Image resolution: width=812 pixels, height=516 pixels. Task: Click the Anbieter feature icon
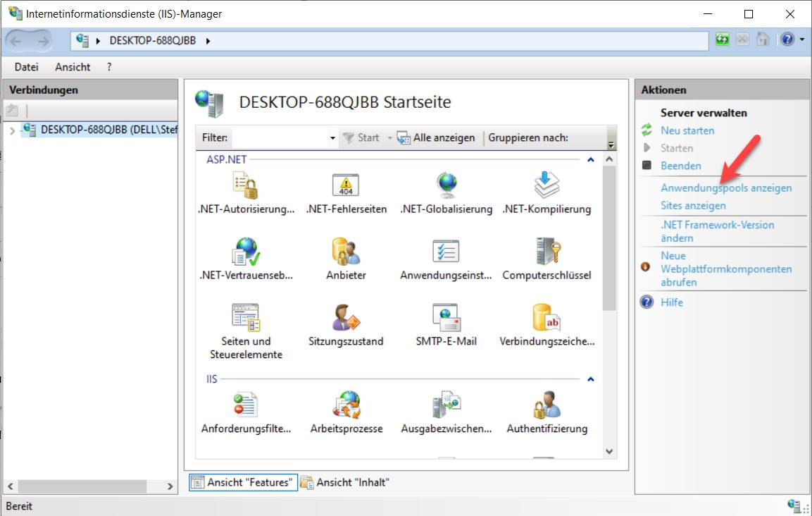[346, 252]
